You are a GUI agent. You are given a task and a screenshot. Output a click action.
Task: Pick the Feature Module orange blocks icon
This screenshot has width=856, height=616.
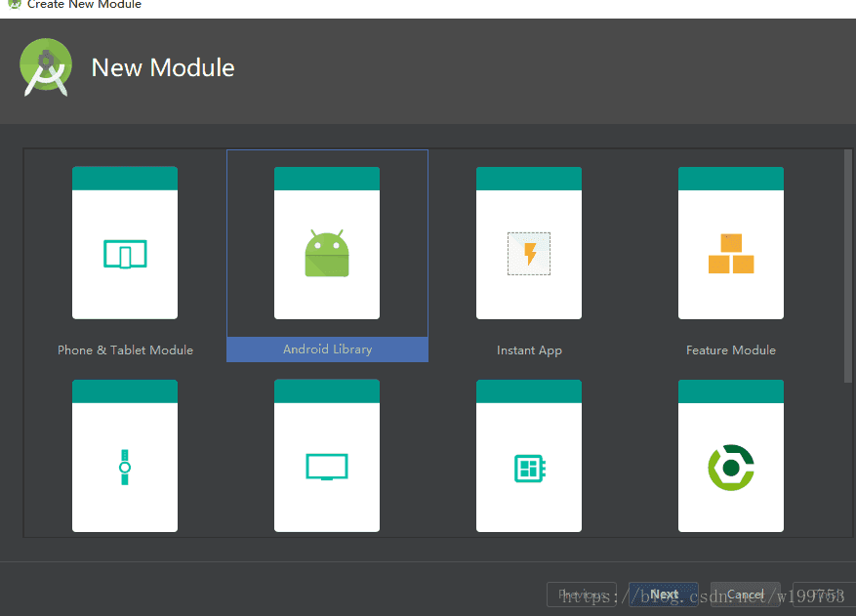coord(731,254)
